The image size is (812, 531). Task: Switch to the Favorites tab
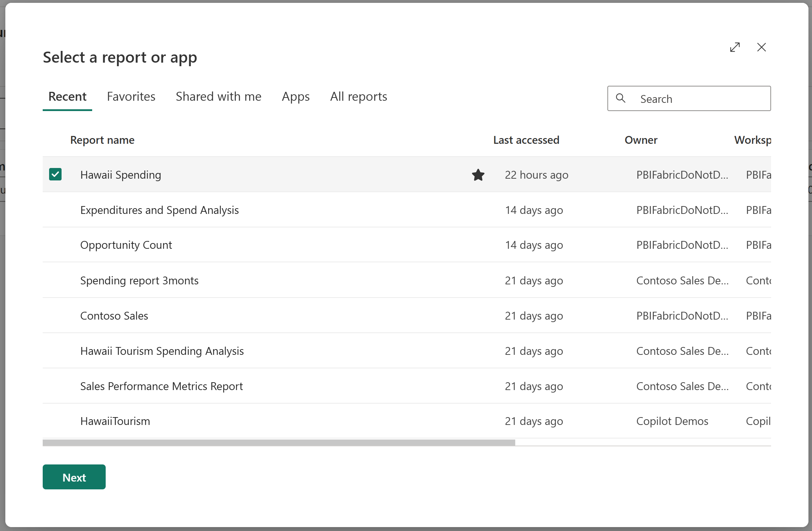pyautogui.click(x=131, y=96)
